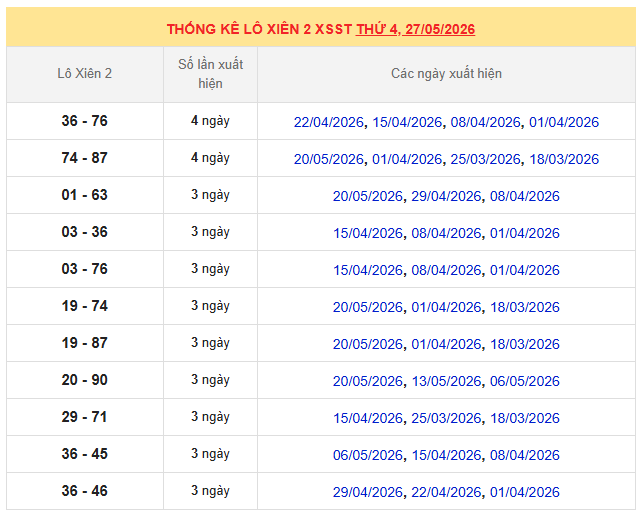
Task: Open 06/05/2026 in the 36 - 45 row
Action: pyautogui.click(x=368, y=455)
